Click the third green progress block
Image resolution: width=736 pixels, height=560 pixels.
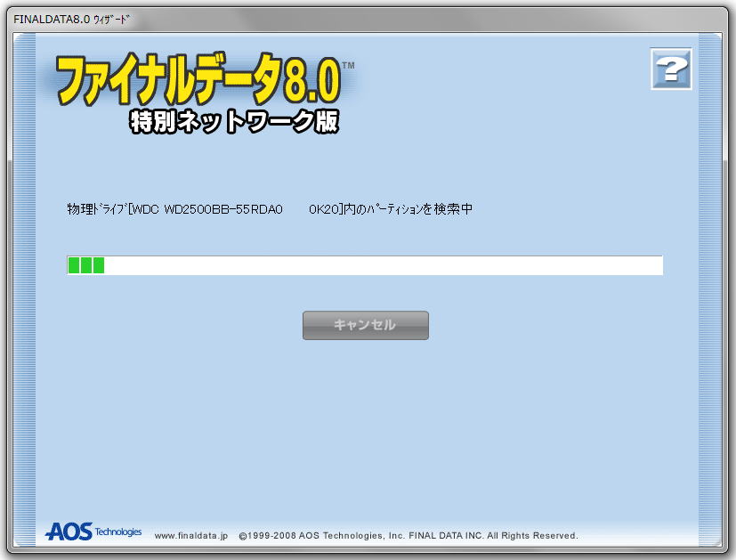point(99,265)
